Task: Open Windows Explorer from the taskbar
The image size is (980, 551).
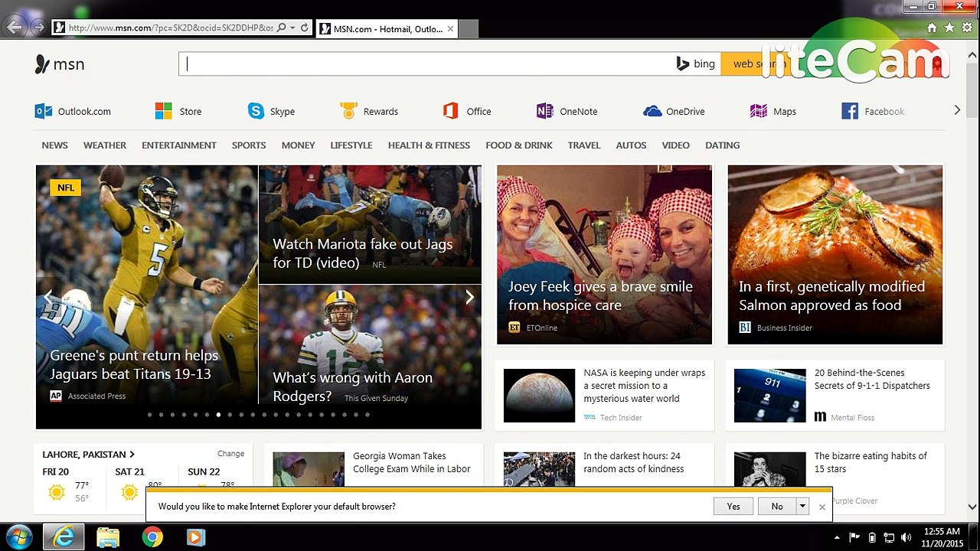Action: click(108, 537)
